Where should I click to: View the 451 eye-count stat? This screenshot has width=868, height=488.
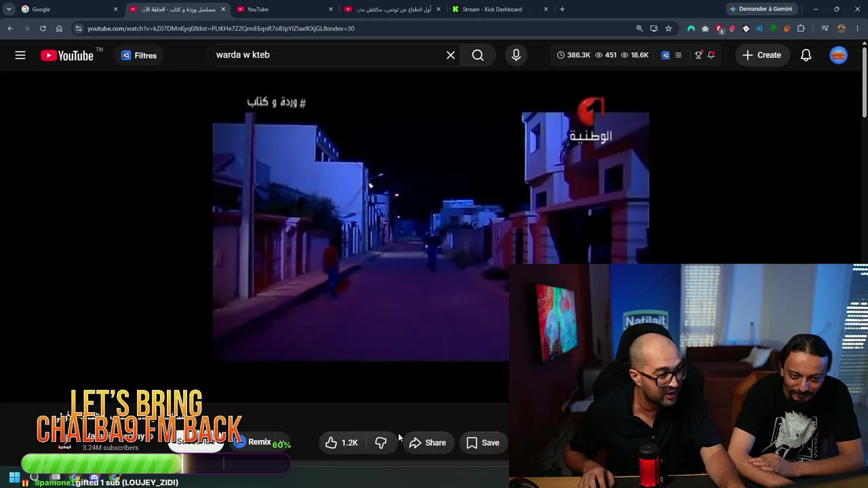click(x=606, y=55)
